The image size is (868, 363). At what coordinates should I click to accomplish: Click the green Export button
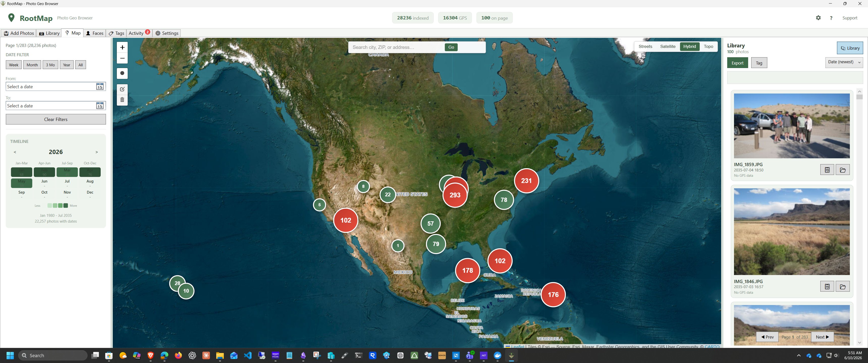tap(737, 63)
